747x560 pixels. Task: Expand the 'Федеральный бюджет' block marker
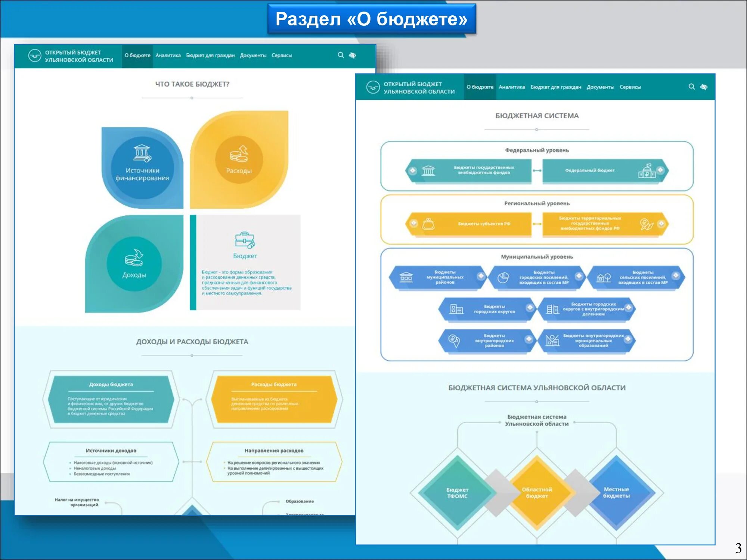[x=660, y=170]
